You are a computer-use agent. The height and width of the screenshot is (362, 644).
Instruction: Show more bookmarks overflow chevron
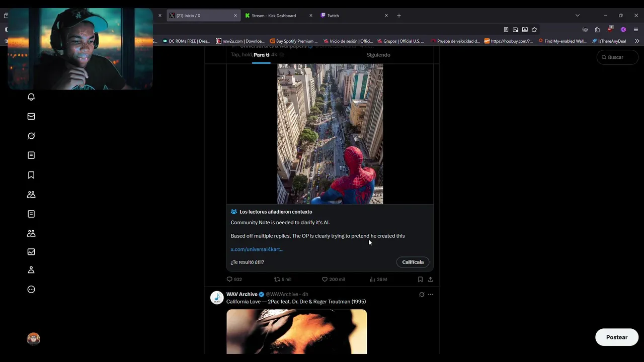(637, 41)
